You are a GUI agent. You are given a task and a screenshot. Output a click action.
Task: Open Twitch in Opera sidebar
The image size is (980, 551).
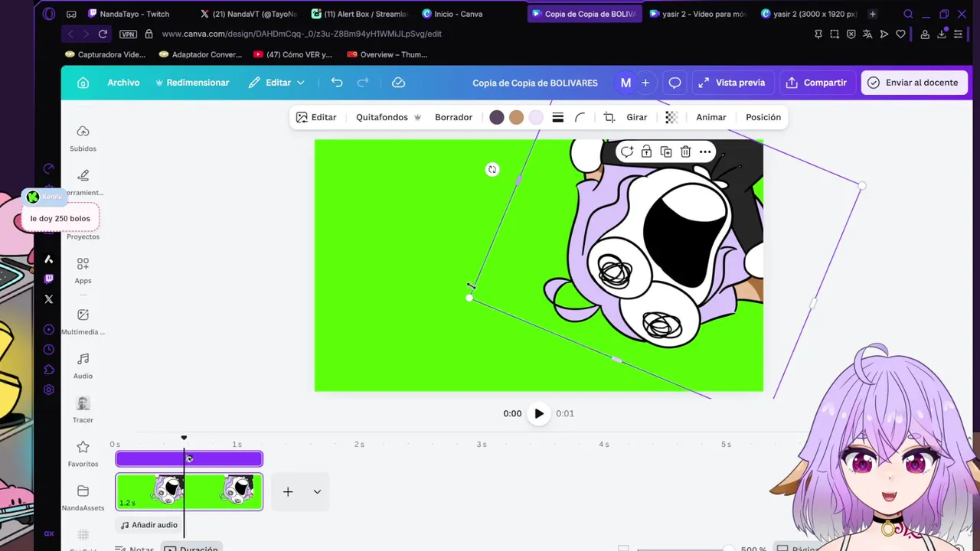click(x=49, y=279)
